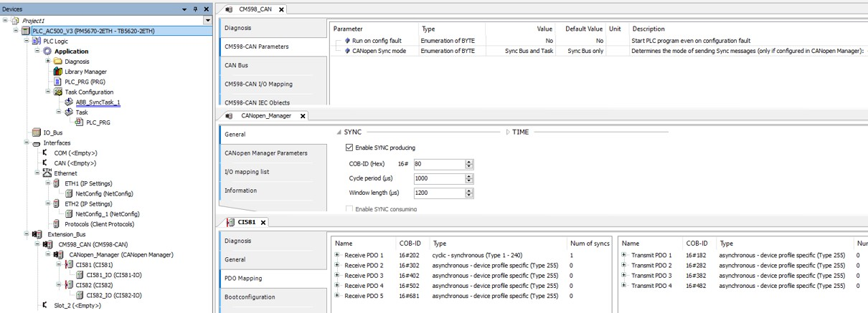Close the CI581 editor tab
This screenshot has height=313, width=868.
(x=263, y=223)
